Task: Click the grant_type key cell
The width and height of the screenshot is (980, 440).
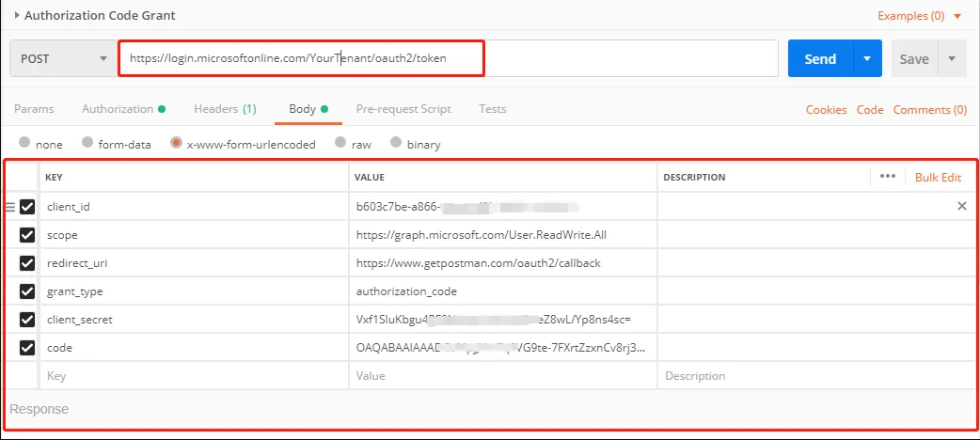Action: click(x=194, y=291)
